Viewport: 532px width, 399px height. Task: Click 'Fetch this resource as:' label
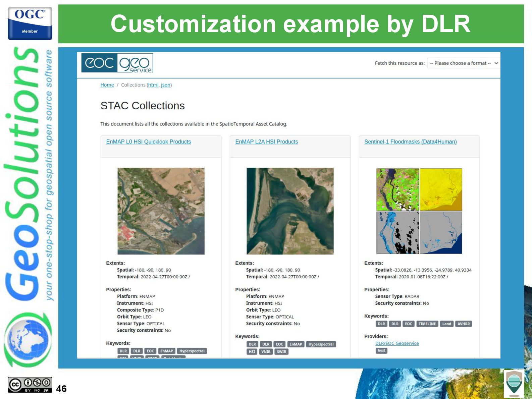click(400, 63)
